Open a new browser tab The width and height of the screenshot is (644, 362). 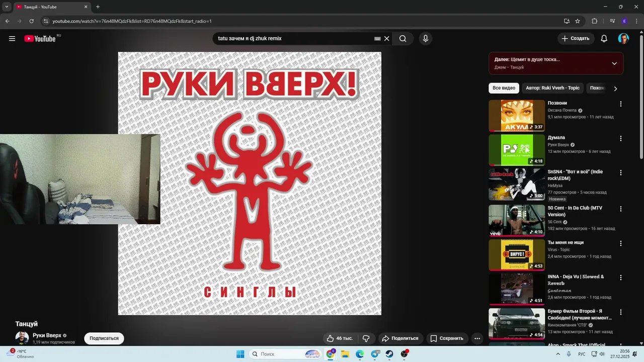pyautogui.click(x=98, y=7)
